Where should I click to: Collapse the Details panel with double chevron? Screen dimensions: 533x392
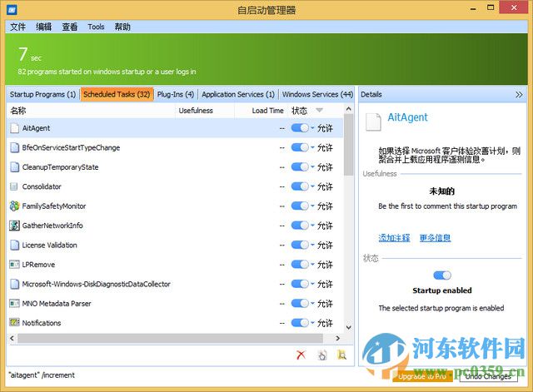(519, 94)
